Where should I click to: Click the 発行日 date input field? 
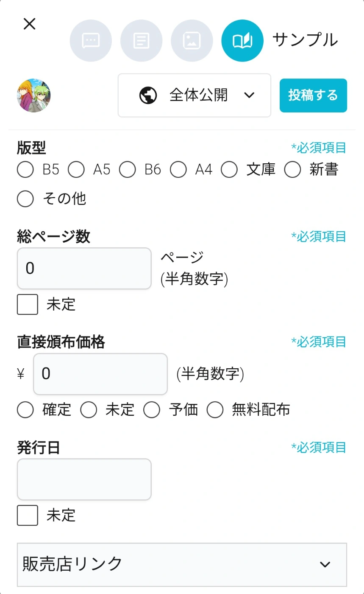(x=84, y=479)
